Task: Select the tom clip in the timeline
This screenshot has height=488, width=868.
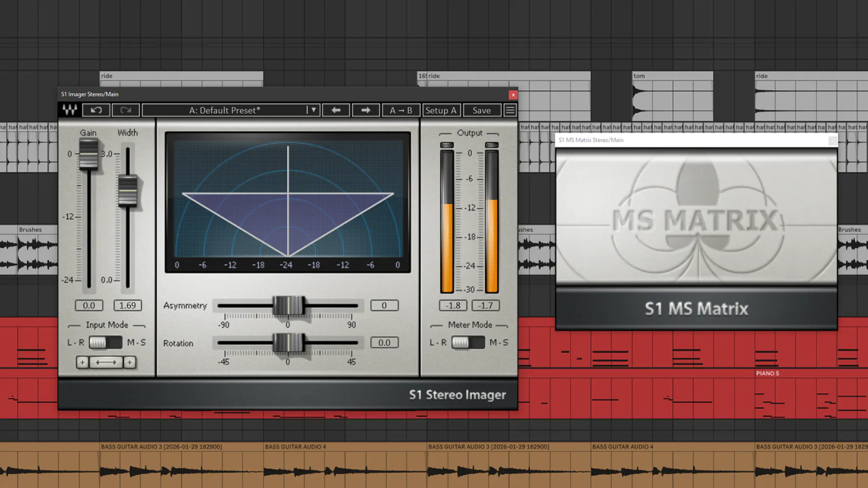Action: tap(672, 96)
